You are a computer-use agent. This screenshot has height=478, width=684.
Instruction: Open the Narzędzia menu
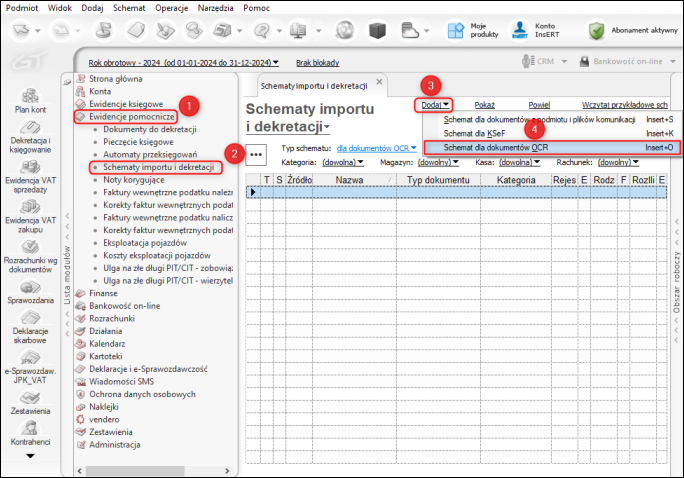[216, 7]
